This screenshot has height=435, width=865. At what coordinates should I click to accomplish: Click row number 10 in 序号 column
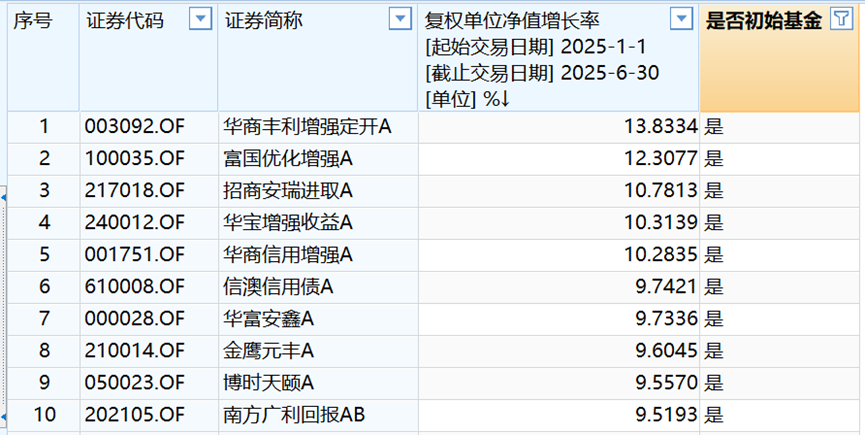(44, 415)
